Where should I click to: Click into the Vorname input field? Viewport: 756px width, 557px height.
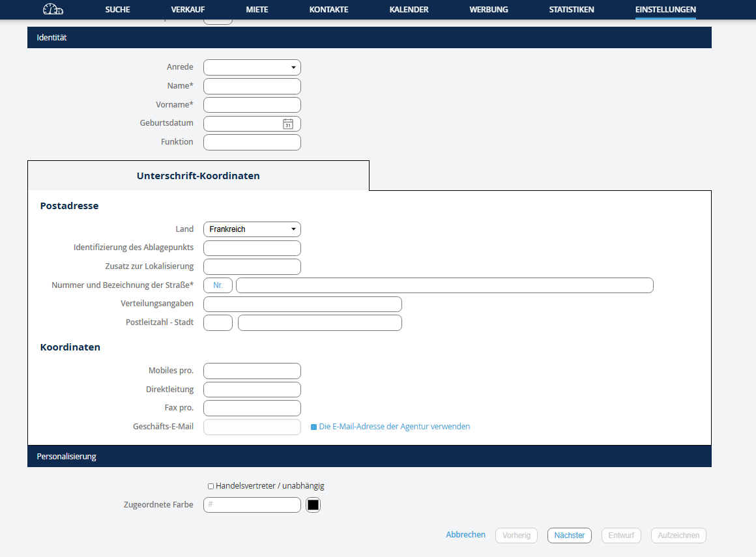coord(252,105)
